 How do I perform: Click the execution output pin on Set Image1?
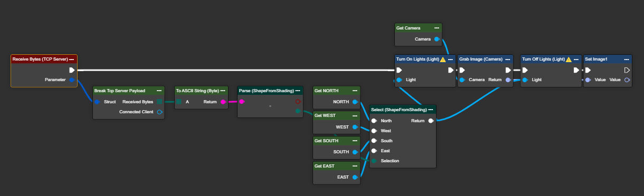[627, 70]
